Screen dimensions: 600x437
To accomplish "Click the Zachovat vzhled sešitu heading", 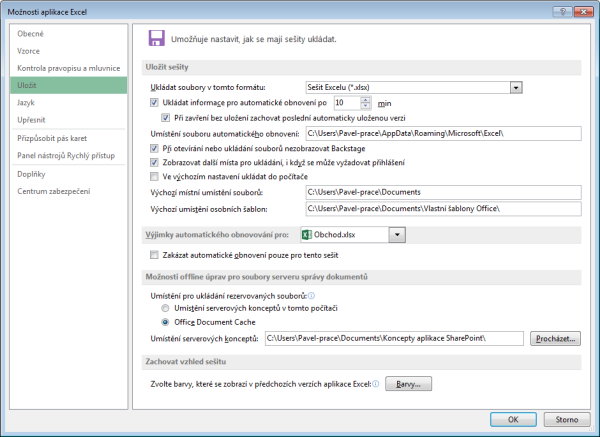I will [186, 362].
